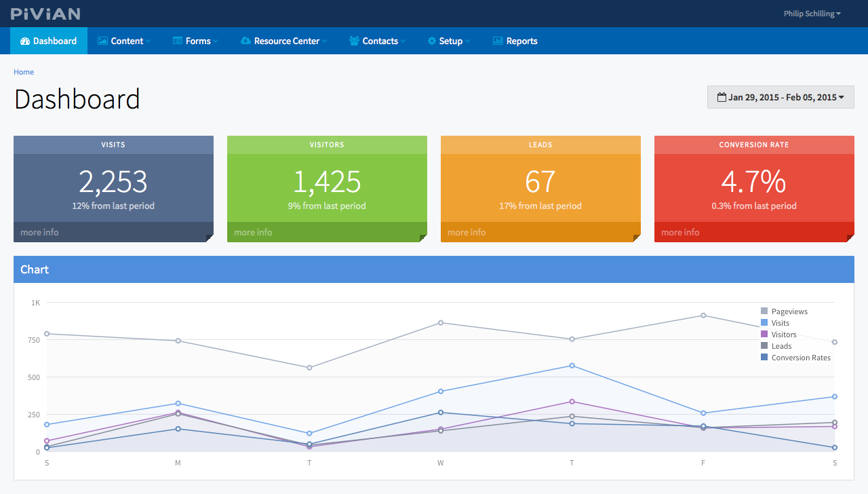Click the Resource Center cloud icon
This screenshot has width=868, height=494.
(x=245, y=41)
